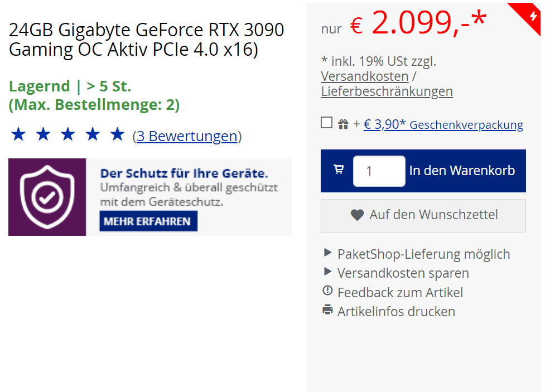550x392 pixels.
Task: Expand PaketShop-Lieferung möglich arrow
Action: [x=327, y=253]
